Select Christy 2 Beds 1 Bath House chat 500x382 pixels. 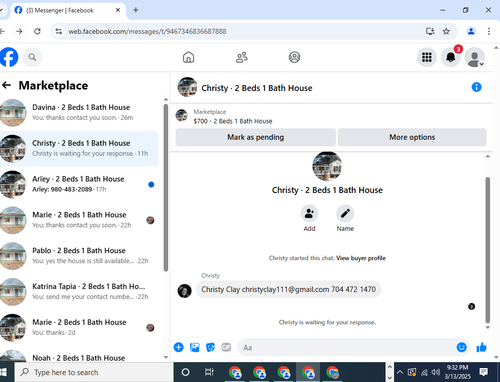79,148
